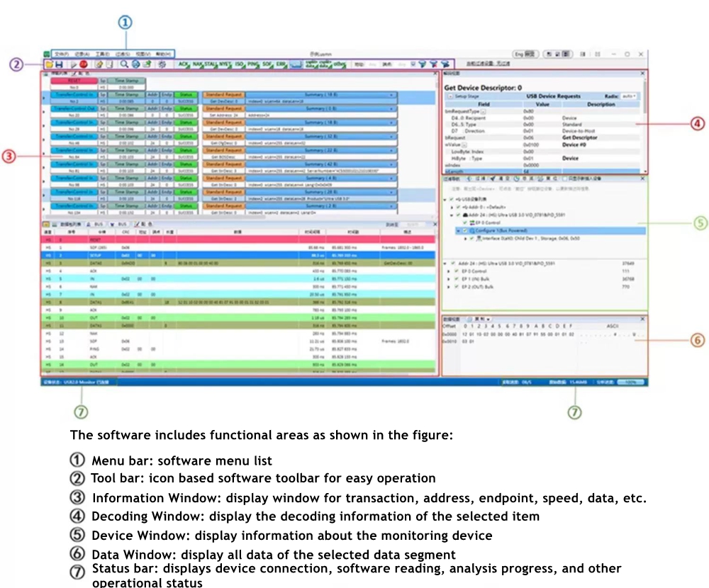Toggle checkbox for Addr 0 Default device

pos(459,207)
